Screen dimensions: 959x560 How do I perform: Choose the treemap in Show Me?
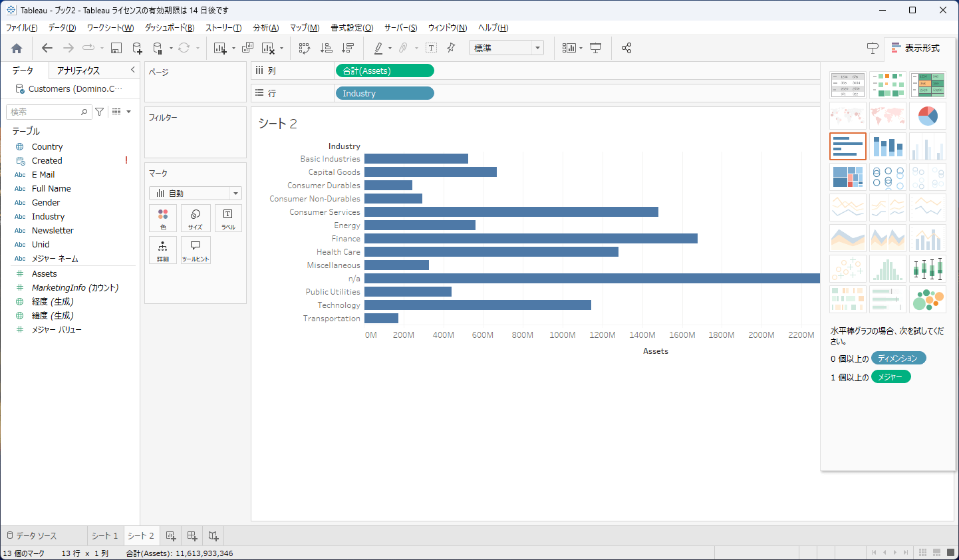(x=848, y=177)
